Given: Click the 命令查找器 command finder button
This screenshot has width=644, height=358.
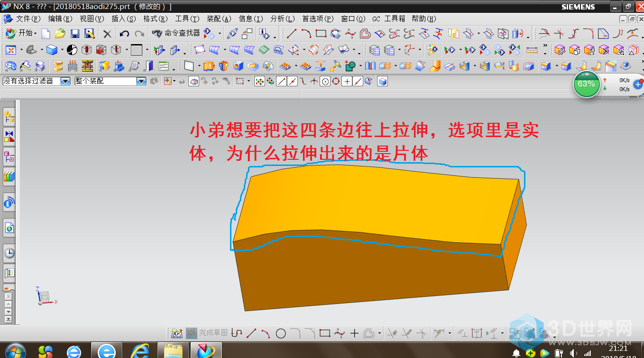Looking at the screenshot, I should coord(176,33).
